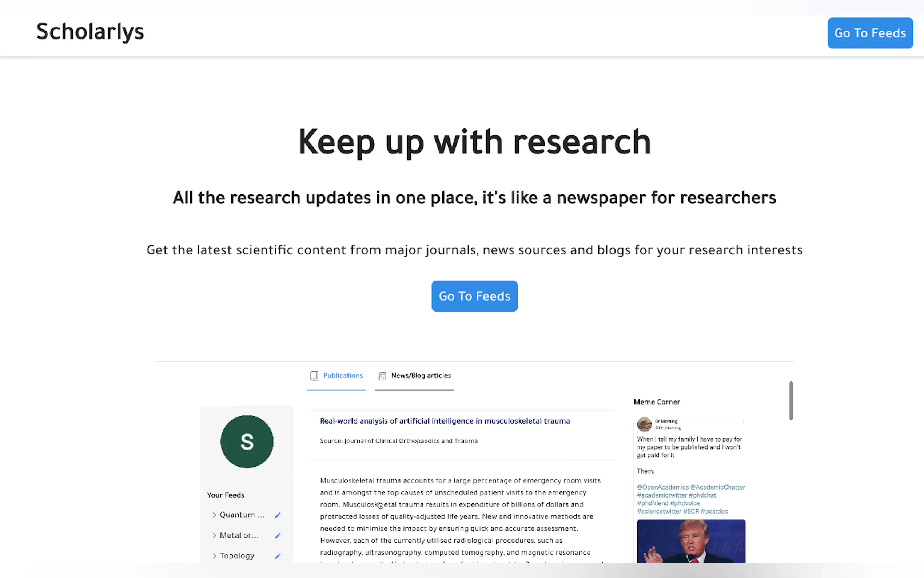Click edit pencil next to Metal or... feed

278,535
